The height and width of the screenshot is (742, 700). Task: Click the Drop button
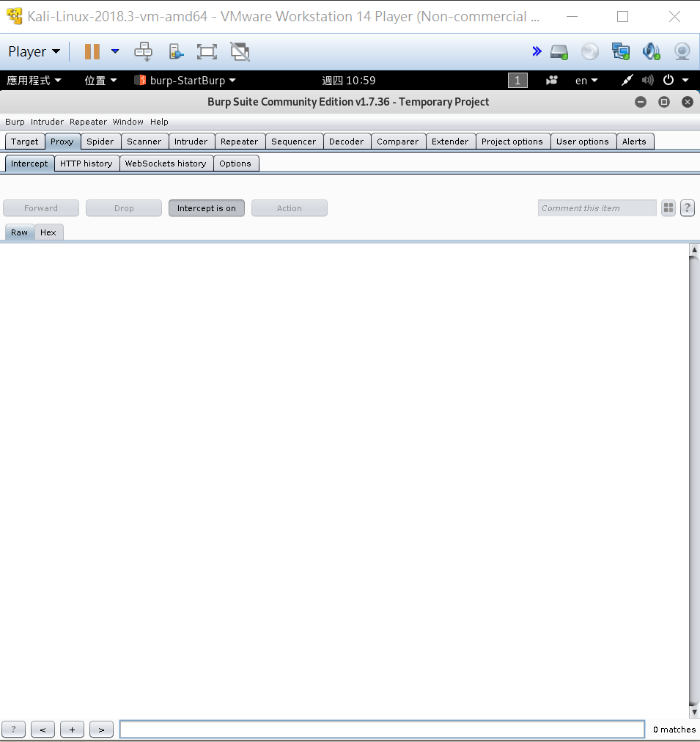click(124, 208)
